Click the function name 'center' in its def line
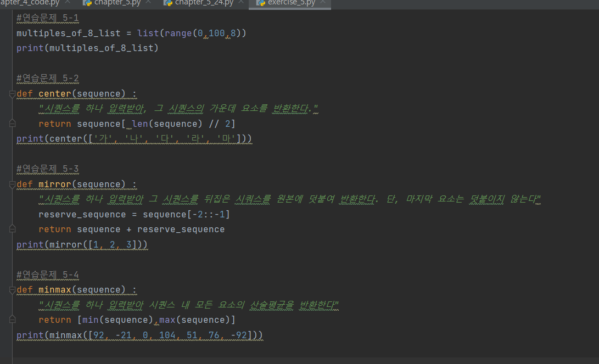This screenshot has height=364, width=599. coord(55,94)
